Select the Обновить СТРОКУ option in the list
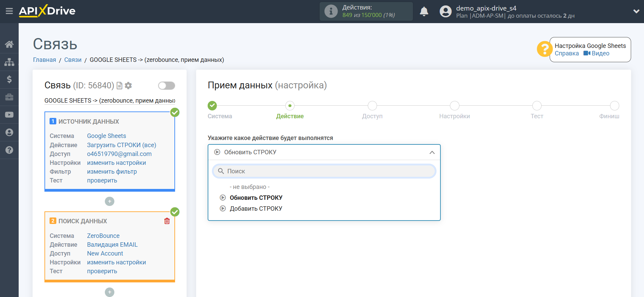Screen dimensions: 644x297 tap(256, 198)
